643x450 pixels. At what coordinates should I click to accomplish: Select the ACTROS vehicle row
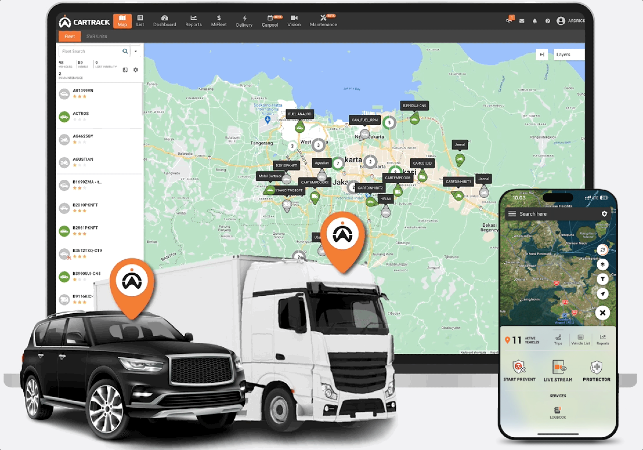(100, 116)
